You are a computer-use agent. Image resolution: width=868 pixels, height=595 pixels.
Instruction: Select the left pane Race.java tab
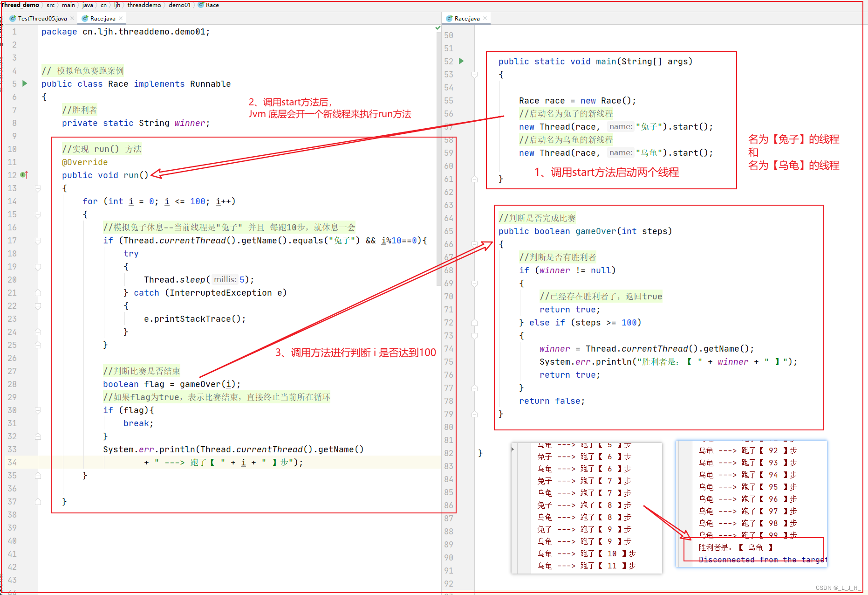point(102,19)
